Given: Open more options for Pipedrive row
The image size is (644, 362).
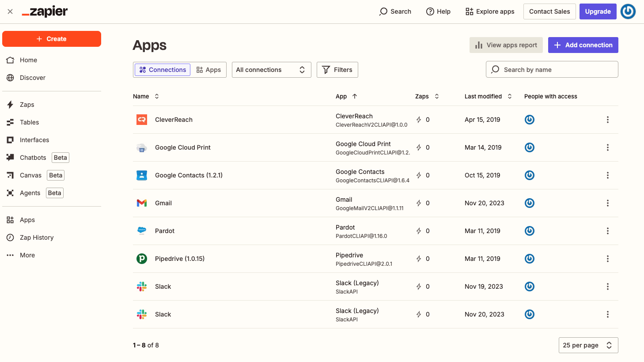Looking at the screenshot, I should click(608, 259).
